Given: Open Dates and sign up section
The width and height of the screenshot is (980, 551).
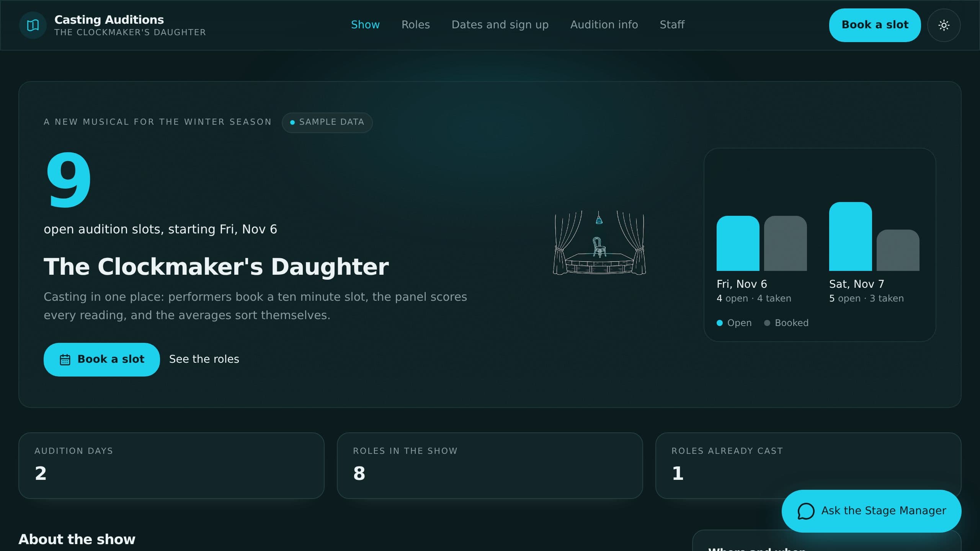Looking at the screenshot, I should [x=500, y=25].
